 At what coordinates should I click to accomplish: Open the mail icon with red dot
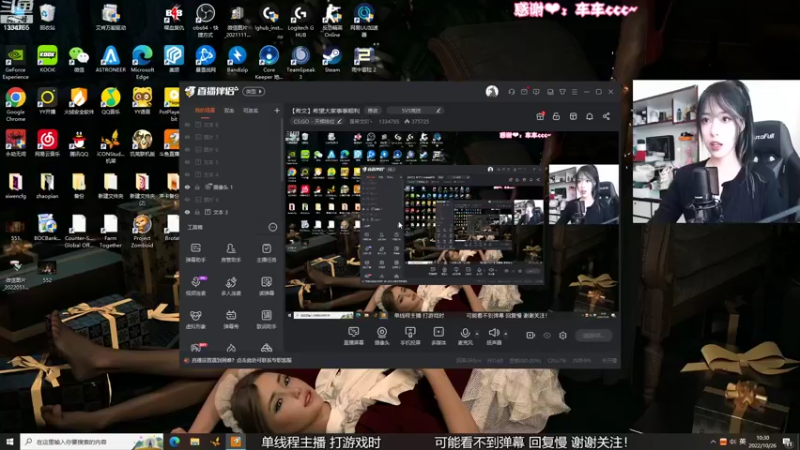(524, 92)
